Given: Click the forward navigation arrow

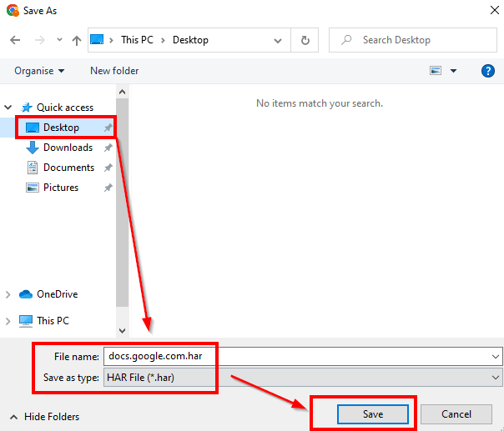Looking at the screenshot, I should [40, 40].
